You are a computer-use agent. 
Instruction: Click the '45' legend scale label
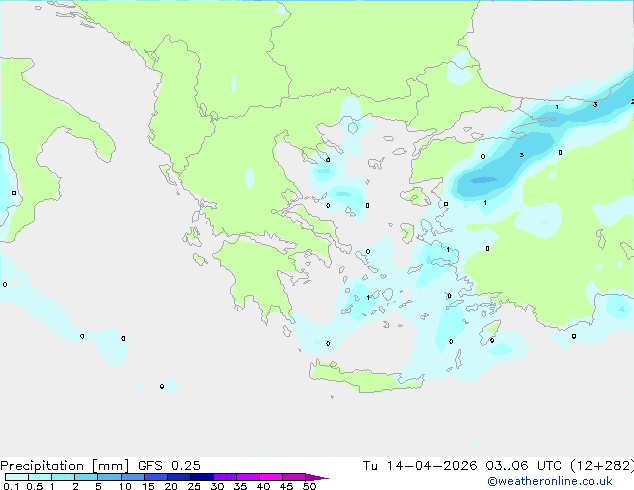click(x=286, y=486)
